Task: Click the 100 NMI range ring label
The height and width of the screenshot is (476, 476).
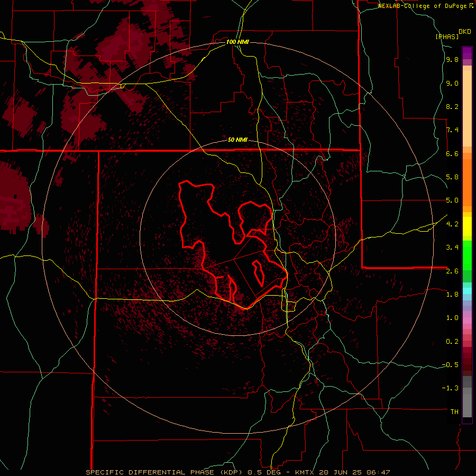Action: pyautogui.click(x=237, y=42)
